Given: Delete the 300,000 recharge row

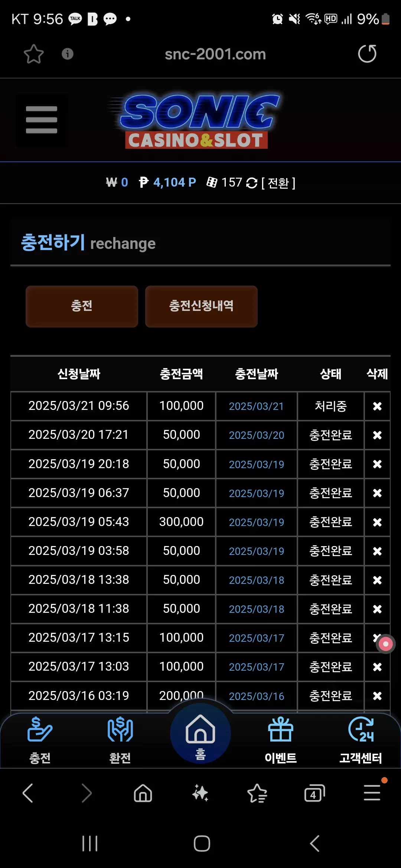Looking at the screenshot, I should [x=377, y=522].
